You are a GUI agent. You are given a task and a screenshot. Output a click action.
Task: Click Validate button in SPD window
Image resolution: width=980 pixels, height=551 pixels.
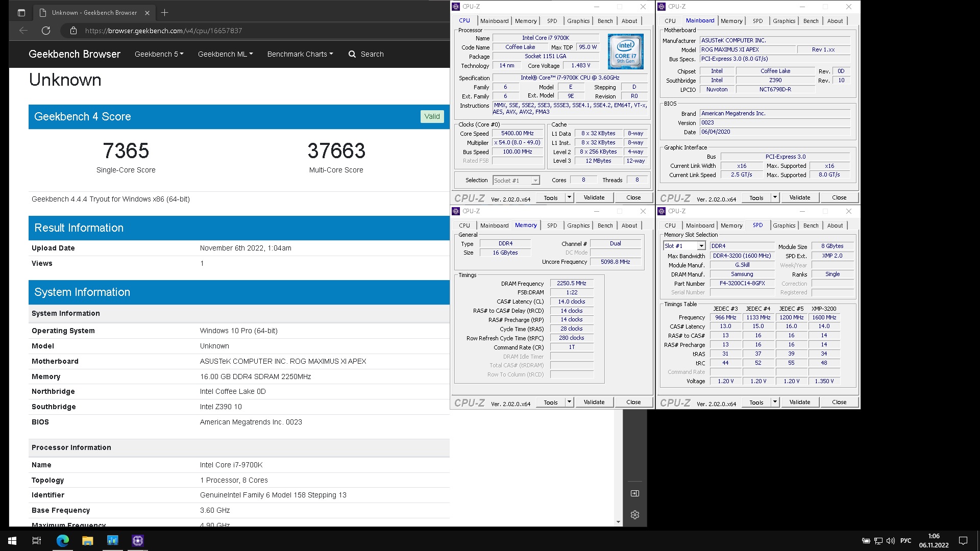click(800, 402)
